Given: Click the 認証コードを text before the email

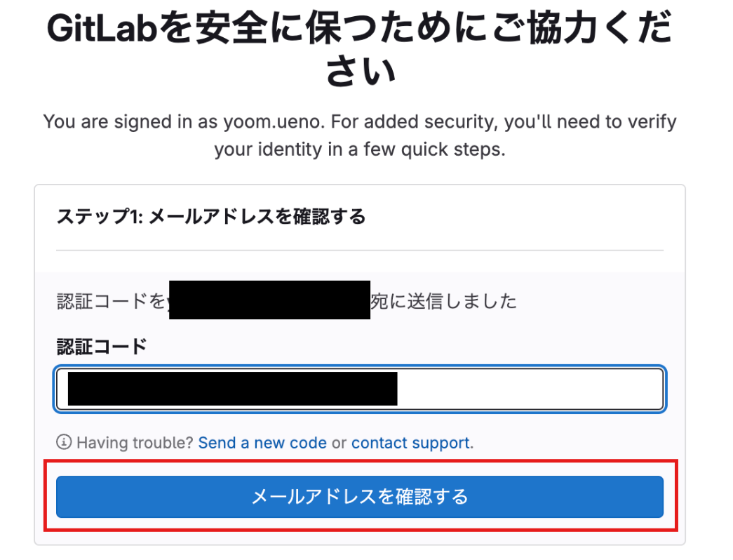Looking at the screenshot, I should pyautogui.click(x=112, y=302).
